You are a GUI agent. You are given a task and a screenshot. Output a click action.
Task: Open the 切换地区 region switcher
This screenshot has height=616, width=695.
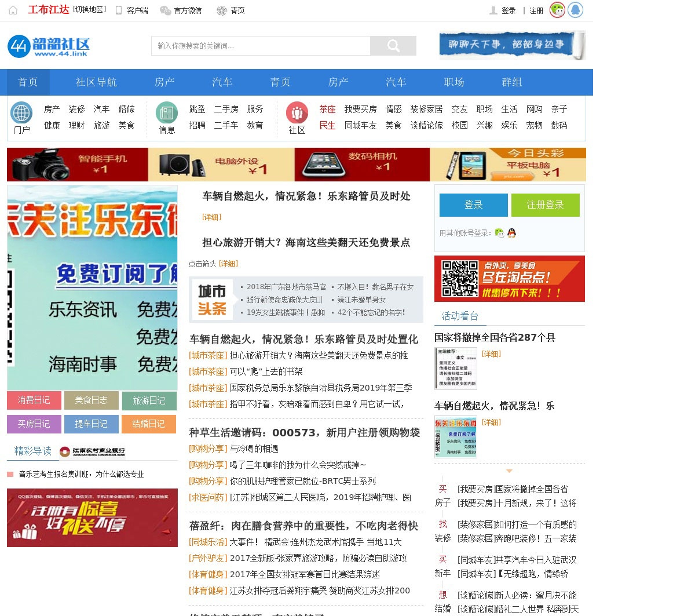tap(90, 10)
